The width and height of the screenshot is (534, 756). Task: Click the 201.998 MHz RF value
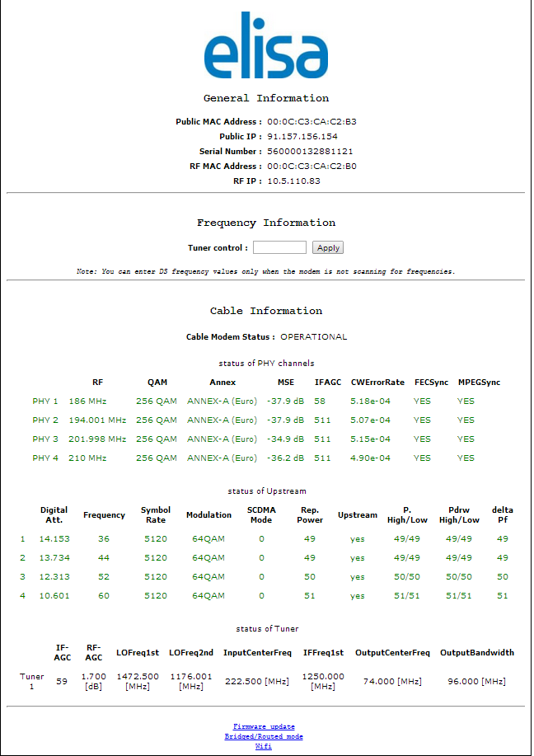point(97,439)
